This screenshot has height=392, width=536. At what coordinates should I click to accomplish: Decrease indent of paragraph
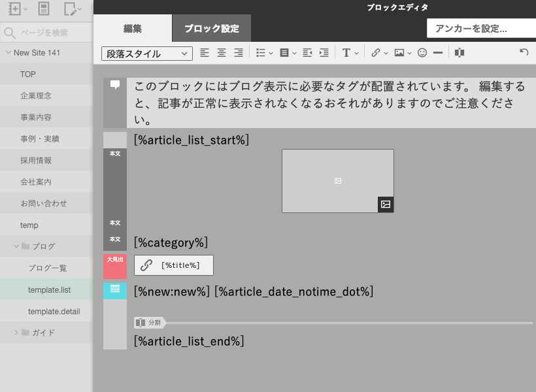pyautogui.click(x=307, y=53)
